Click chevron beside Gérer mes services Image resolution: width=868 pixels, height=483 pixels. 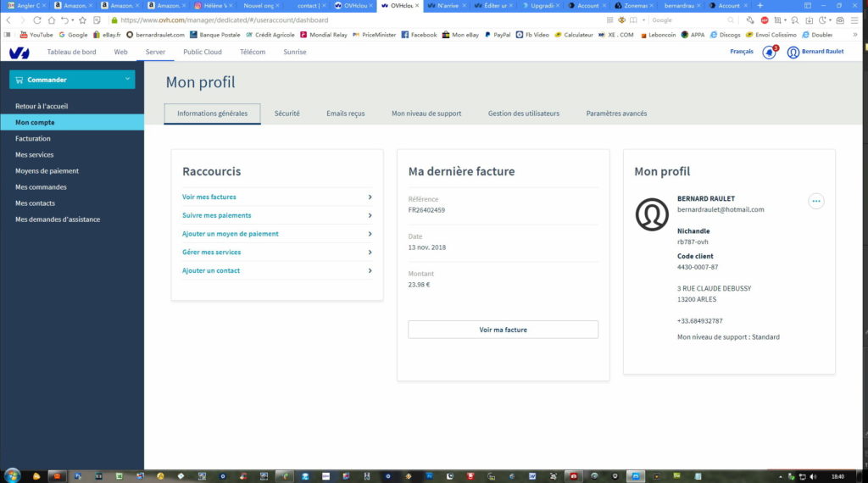pos(370,253)
